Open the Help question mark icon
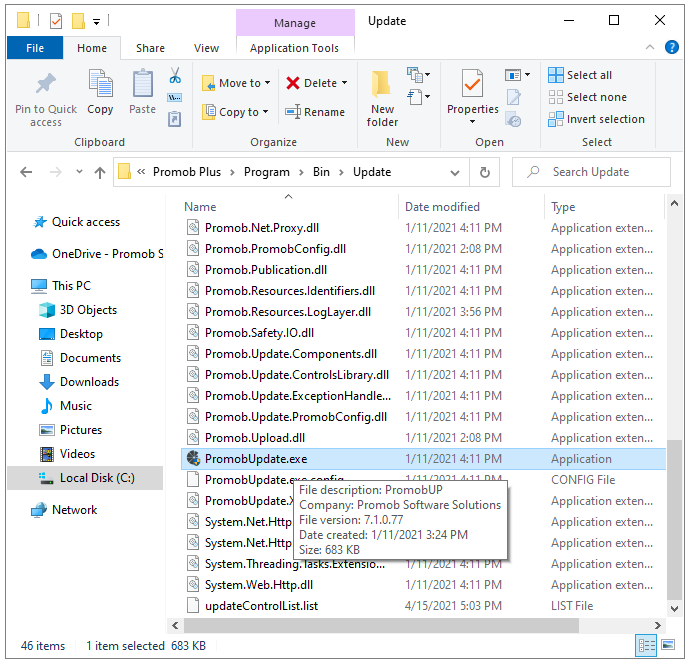 tap(672, 47)
